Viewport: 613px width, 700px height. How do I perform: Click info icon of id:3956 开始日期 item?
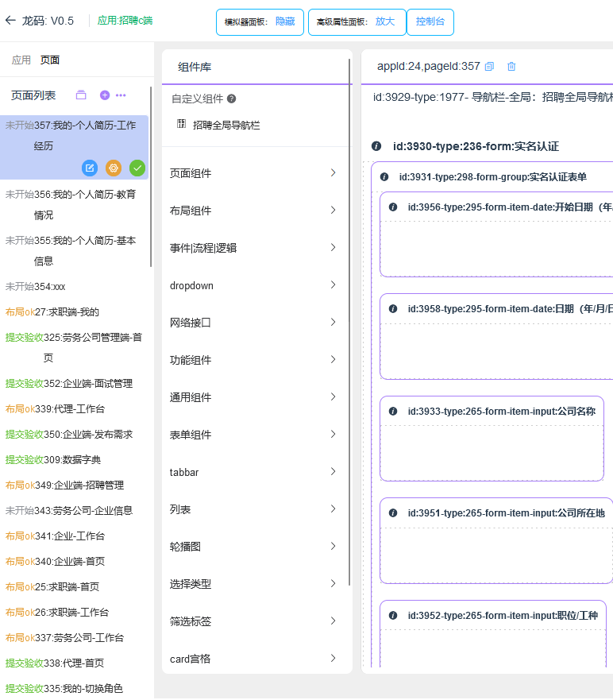393,207
